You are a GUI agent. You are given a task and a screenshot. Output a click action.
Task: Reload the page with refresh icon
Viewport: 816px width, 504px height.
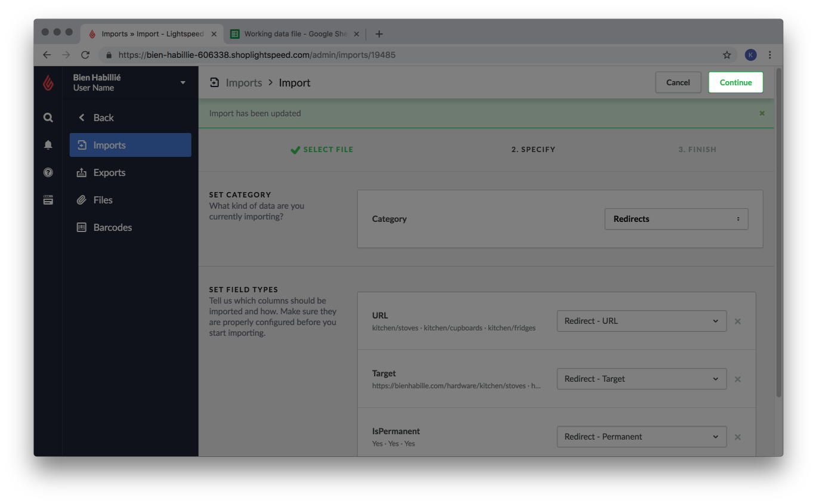[x=85, y=55]
